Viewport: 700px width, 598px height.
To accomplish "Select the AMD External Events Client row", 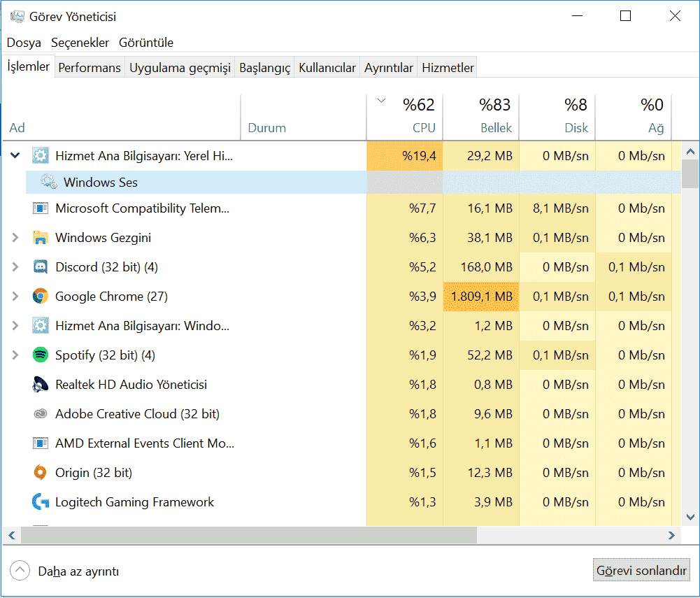I will point(341,443).
